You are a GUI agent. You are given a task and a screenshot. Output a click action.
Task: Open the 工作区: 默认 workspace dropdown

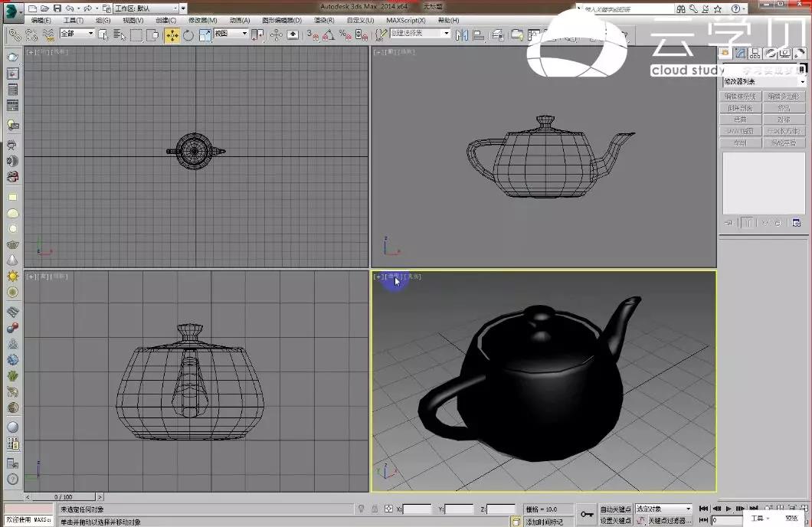pos(146,8)
